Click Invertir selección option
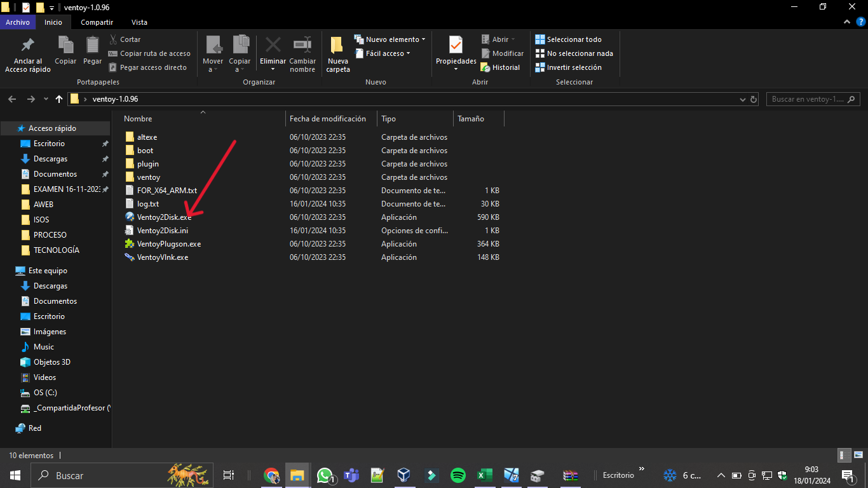 point(574,67)
